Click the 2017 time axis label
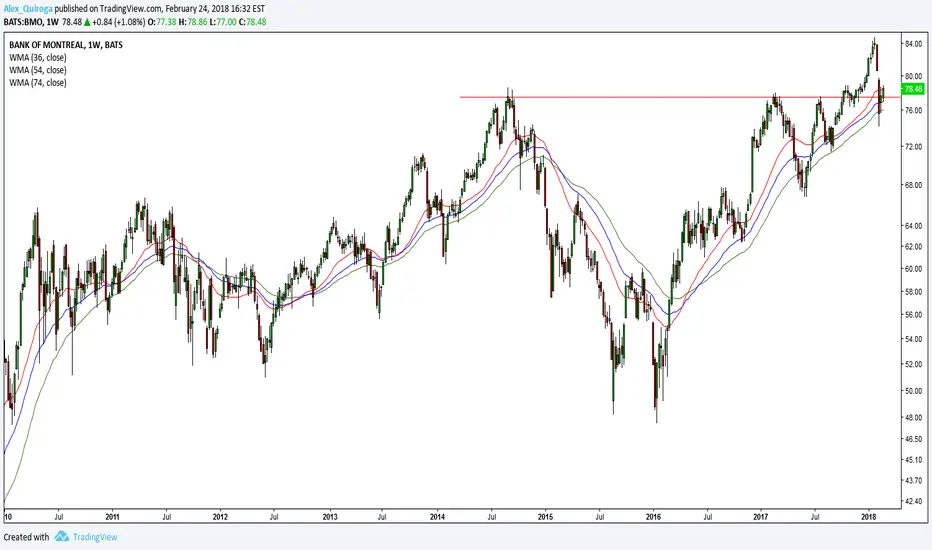 [x=761, y=517]
